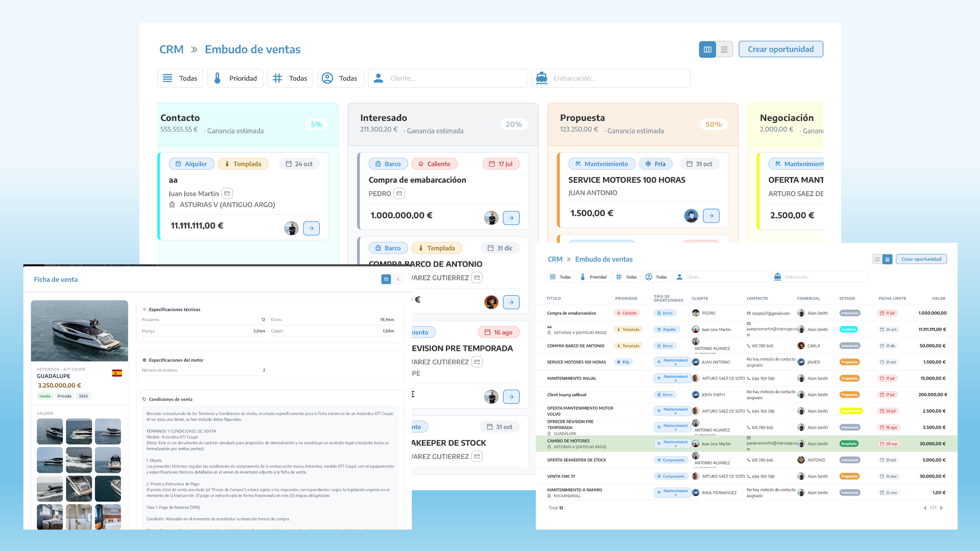Viewport: 980px width, 551px height.
Task: Close the Ficha de venta panel
Action: pos(398,279)
